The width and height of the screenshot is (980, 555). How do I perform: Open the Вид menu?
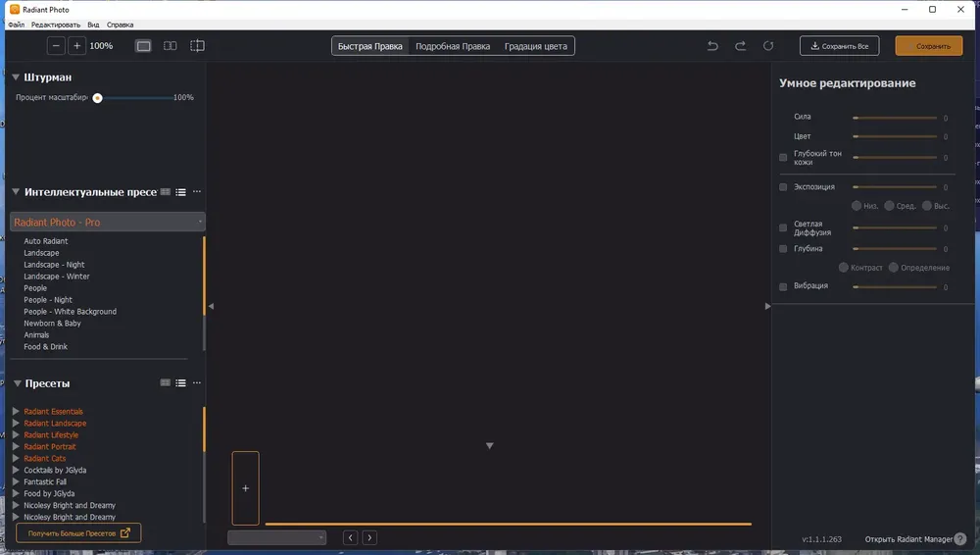93,25
